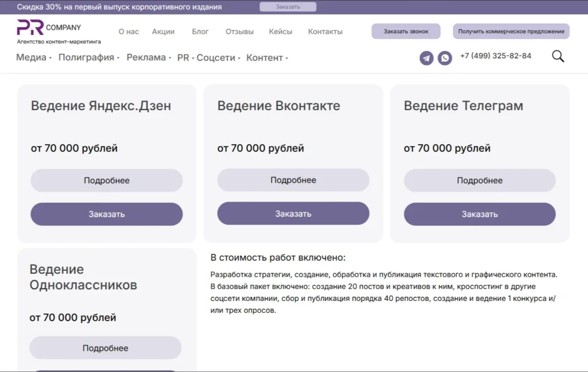
Task: Click Заказать under Ведение Вконтакте
Action: (293, 214)
